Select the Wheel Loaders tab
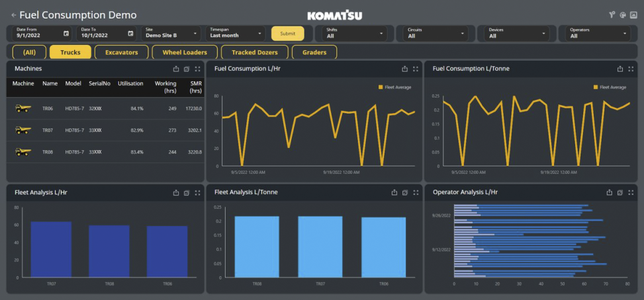The image size is (644, 300). click(x=185, y=52)
